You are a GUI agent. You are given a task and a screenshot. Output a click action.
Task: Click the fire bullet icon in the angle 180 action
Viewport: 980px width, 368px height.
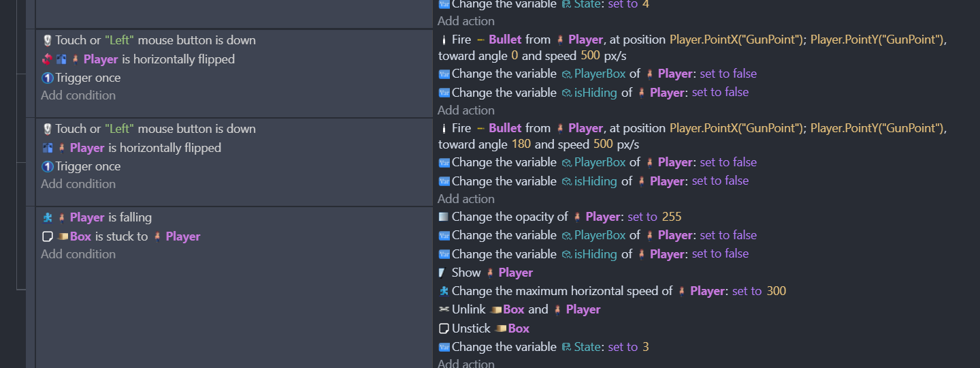point(444,128)
